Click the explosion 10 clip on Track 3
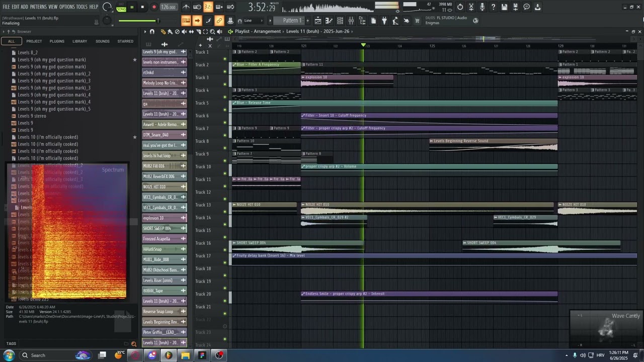This screenshot has height=362, width=644. [347, 80]
